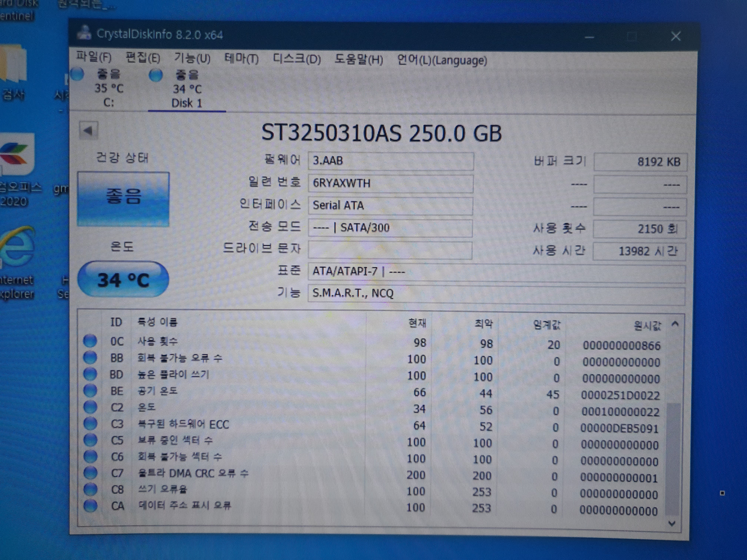Screen dimensions: 747x560
Task: Click the blue status orb for Disk 1
Action: [x=156, y=75]
